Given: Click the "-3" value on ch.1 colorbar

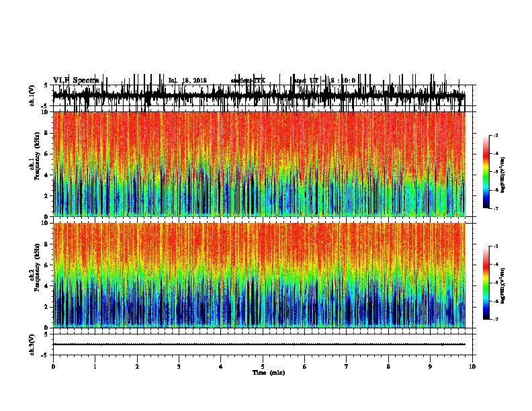Looking at the screenshot, I should [496, 135].
